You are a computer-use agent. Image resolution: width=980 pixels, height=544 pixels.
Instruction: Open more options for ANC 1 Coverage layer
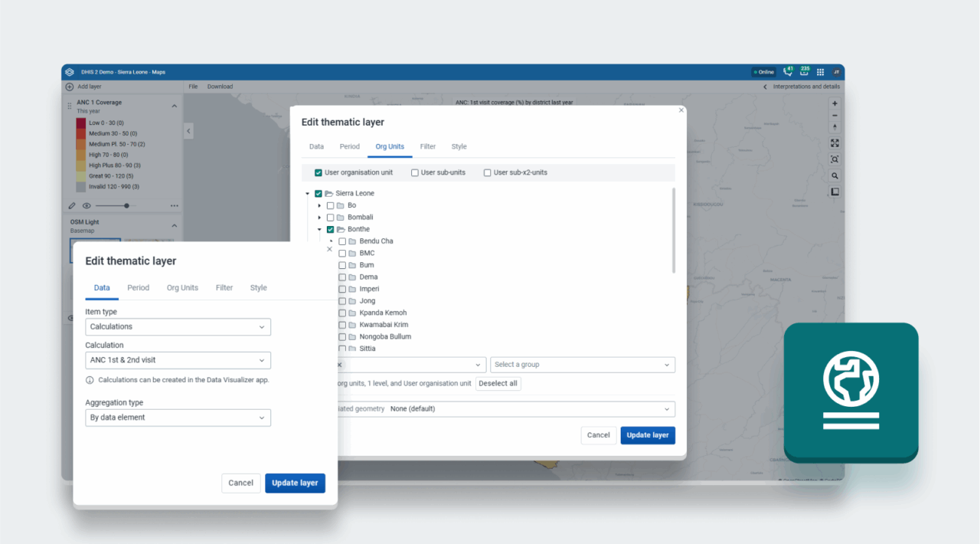click(175, 205)
